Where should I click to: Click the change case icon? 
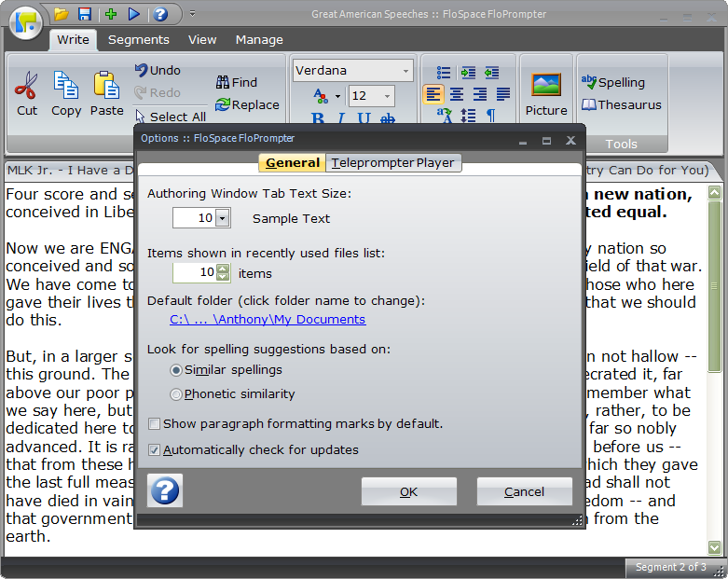pyautogui.click(x=445, y=116)
